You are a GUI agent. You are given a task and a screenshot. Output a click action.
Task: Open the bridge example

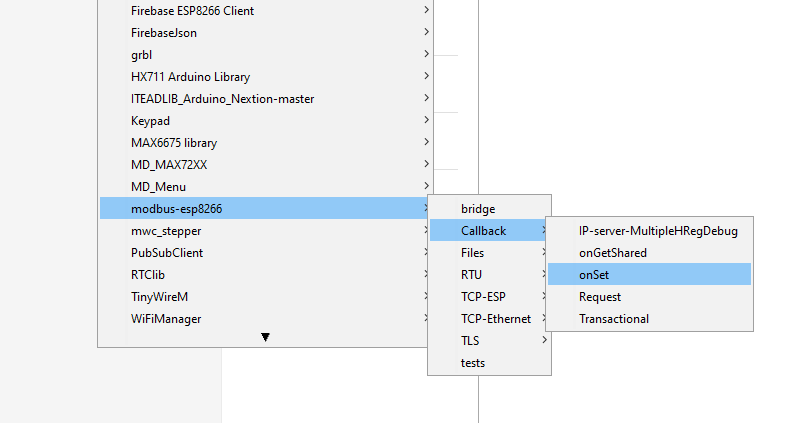[489, 209]
